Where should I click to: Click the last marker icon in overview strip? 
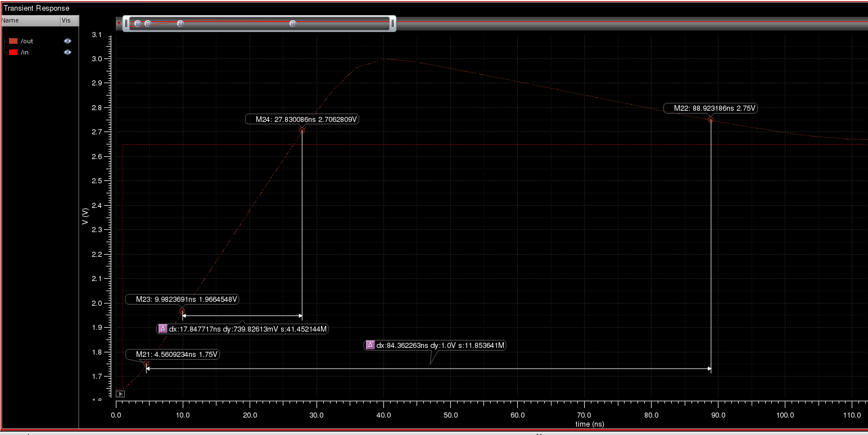point(292,24)
